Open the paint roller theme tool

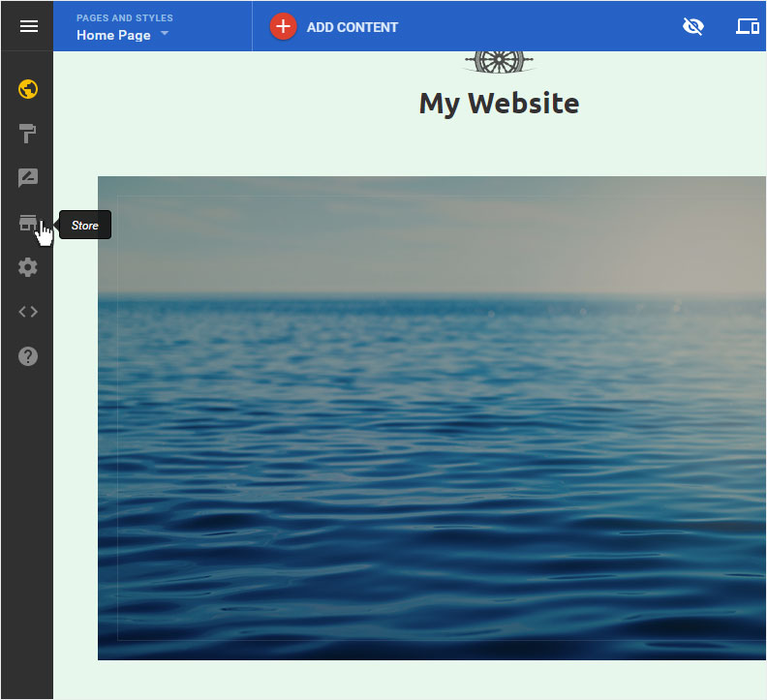(28, 133)
